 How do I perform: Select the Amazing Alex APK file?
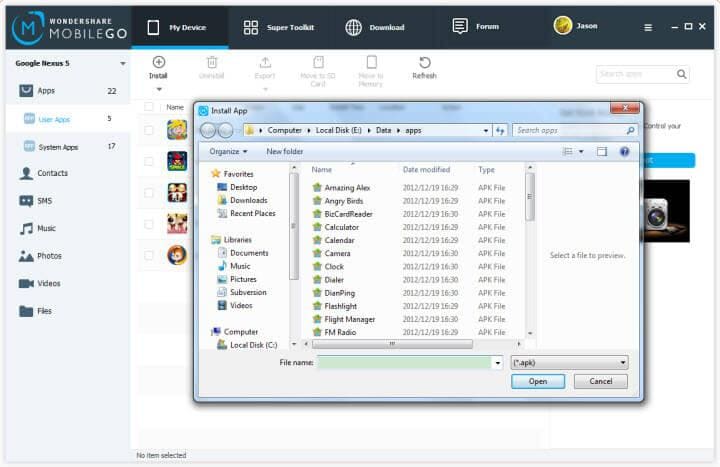[347, 187]
